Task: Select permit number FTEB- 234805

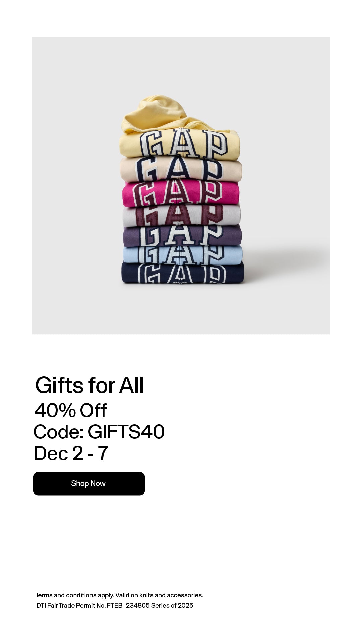Action: coord(128,605)
